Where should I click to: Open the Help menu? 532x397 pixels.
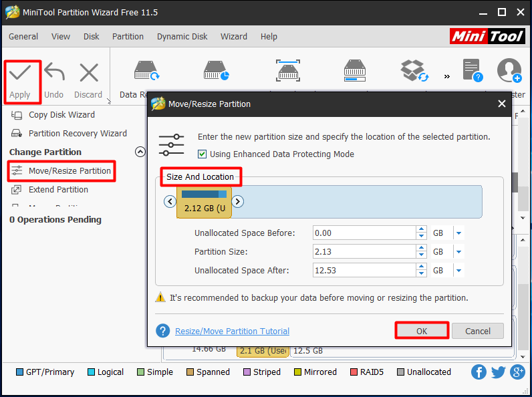point(269,36)
